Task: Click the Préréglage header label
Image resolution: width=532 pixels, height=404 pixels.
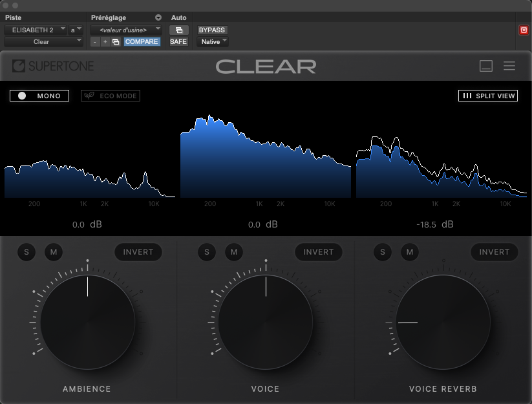Action: click(108, 17)
